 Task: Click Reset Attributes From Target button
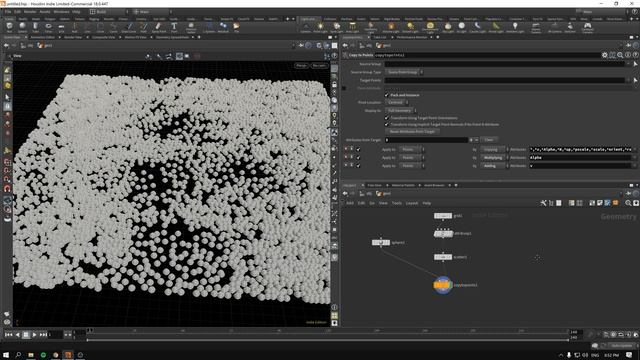[412, 131]
